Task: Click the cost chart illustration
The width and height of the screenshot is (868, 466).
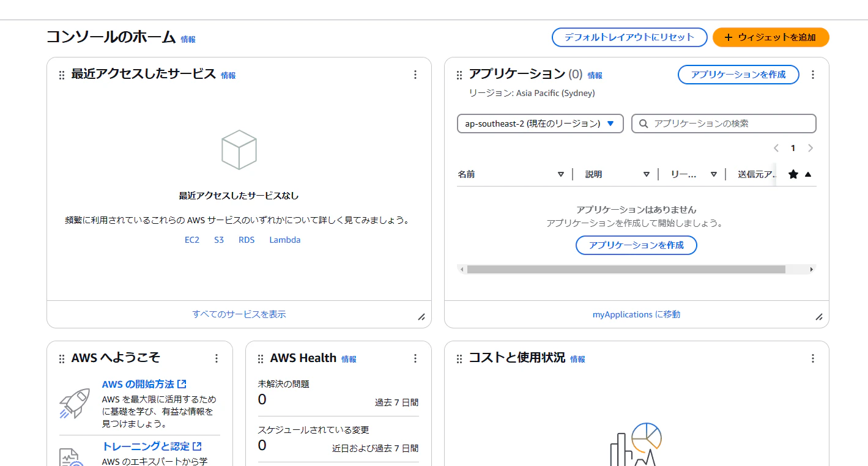Action: [x=636, y=444]
